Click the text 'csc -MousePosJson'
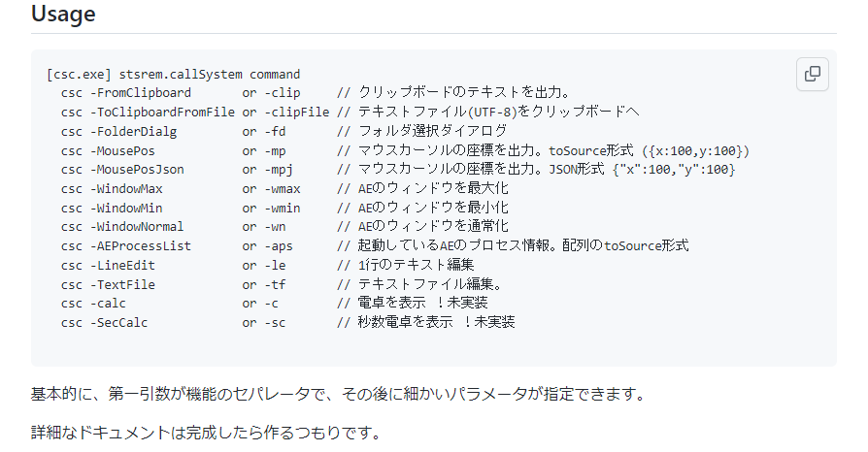 122,170
